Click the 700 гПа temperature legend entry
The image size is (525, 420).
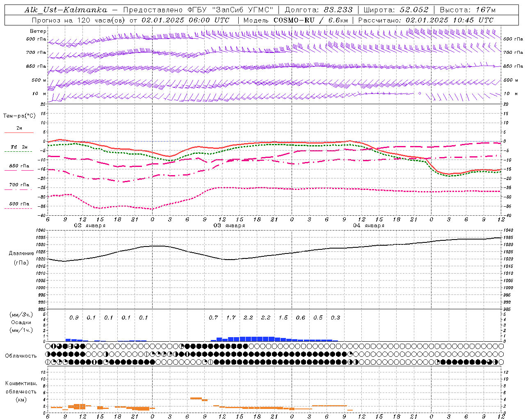tap(19, 185)
